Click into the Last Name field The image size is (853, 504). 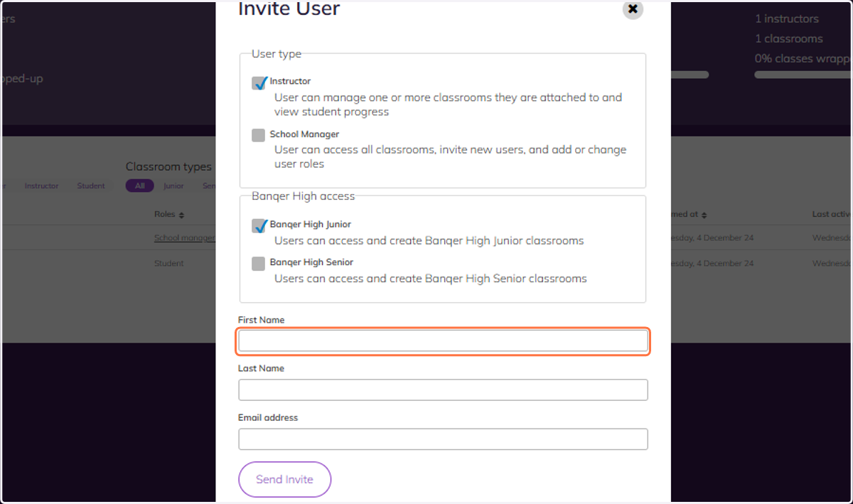tap(443, 390)
